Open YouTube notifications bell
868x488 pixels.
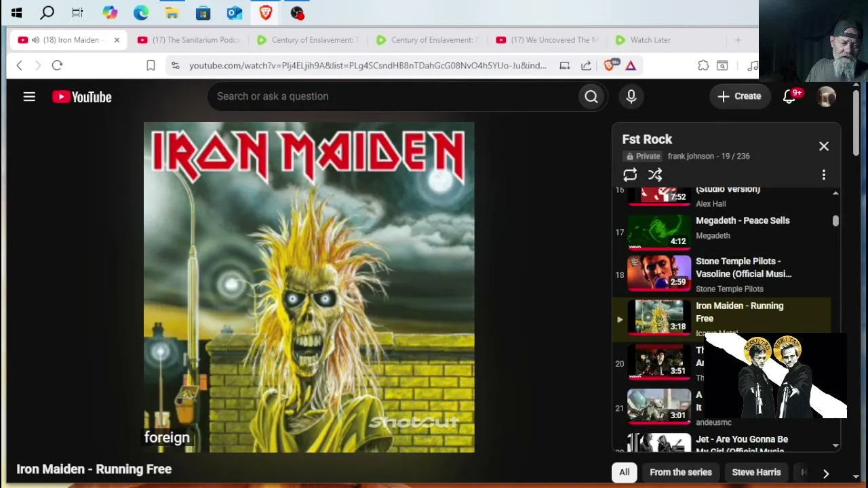789,96
